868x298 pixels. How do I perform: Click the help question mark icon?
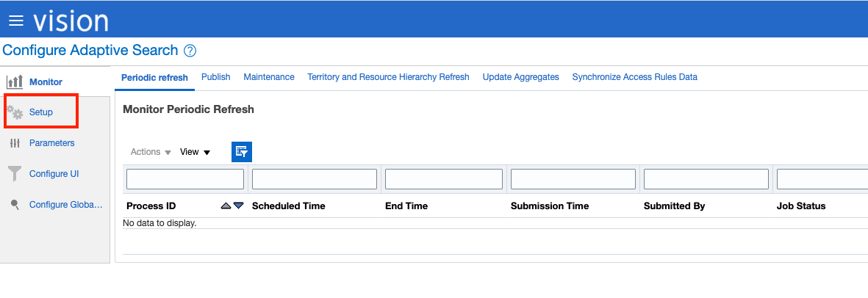coord(190,51)
